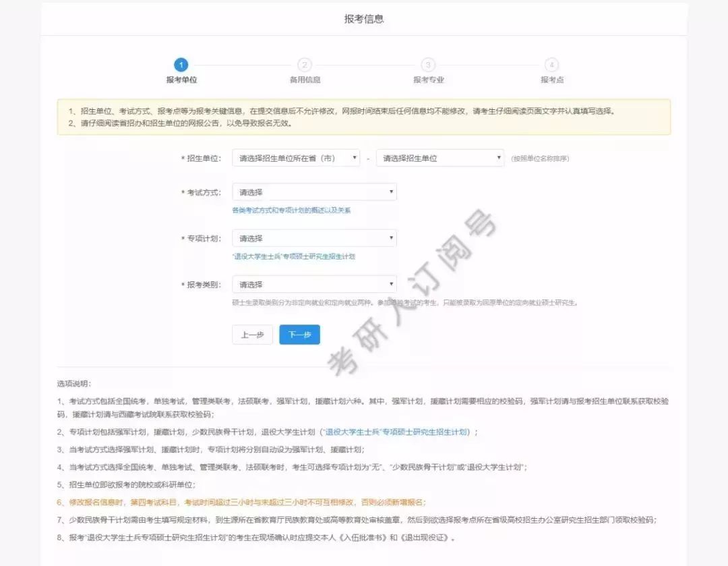This screenshot has width=728, height=566.
Task: Click step 1 circle 报考单位
Action: pyautogui.click(x=181, y=65)
